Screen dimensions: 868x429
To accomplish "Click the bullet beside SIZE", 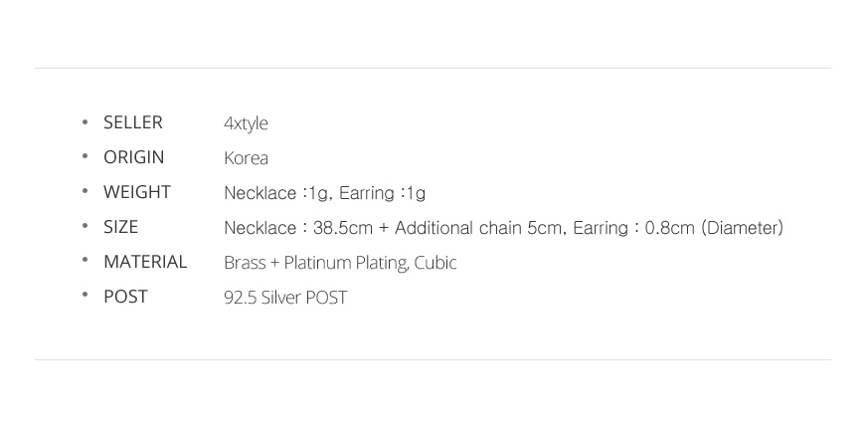I will point(85,226).
